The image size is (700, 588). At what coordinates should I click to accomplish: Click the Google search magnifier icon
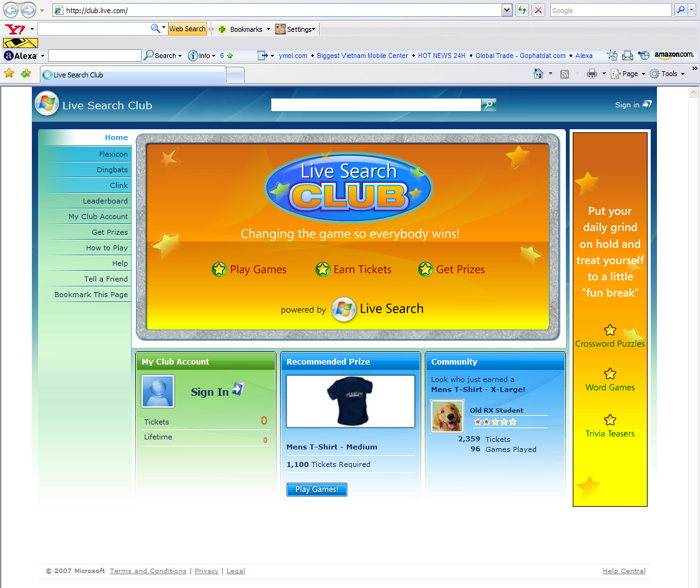(681, 10)
